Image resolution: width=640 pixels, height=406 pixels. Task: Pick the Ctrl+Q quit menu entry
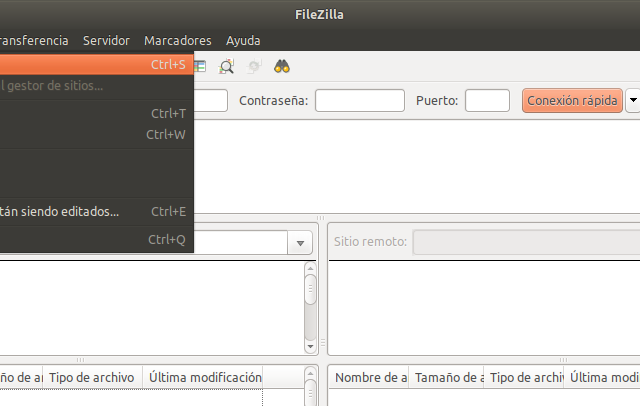pyautogui.click(x=96, y=240)
